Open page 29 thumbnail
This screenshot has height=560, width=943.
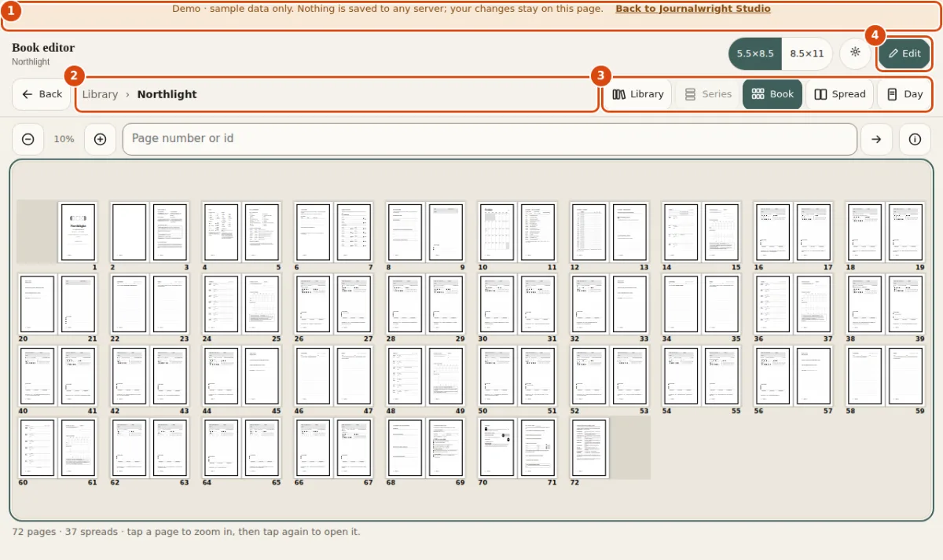(x=446, y=304)
